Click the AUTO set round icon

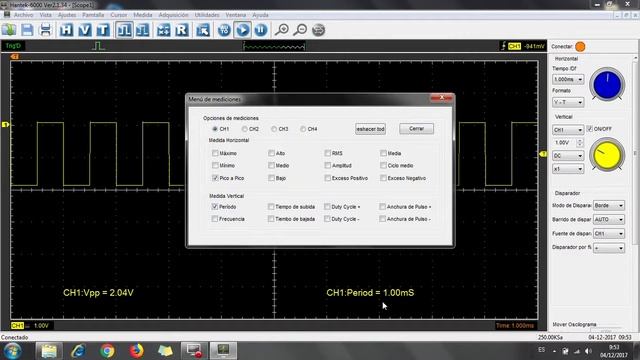click(224, 30)
